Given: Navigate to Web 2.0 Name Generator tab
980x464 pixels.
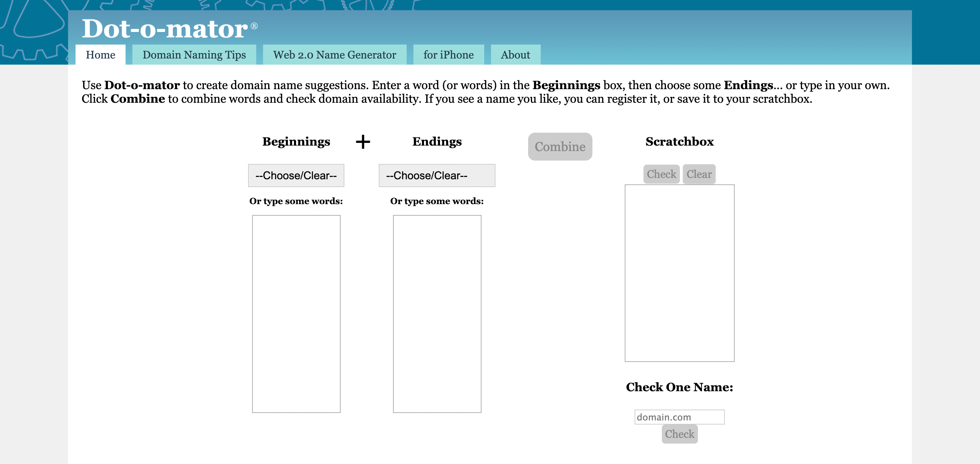Looking at the screenshot, I should click(336, 55).
